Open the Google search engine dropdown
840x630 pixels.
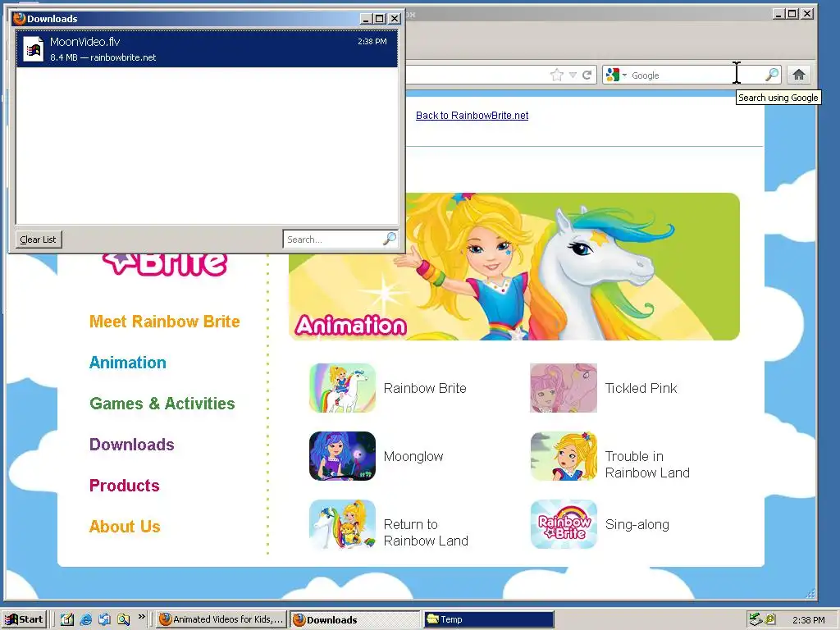pyautogui.click(x=615, y=75)
